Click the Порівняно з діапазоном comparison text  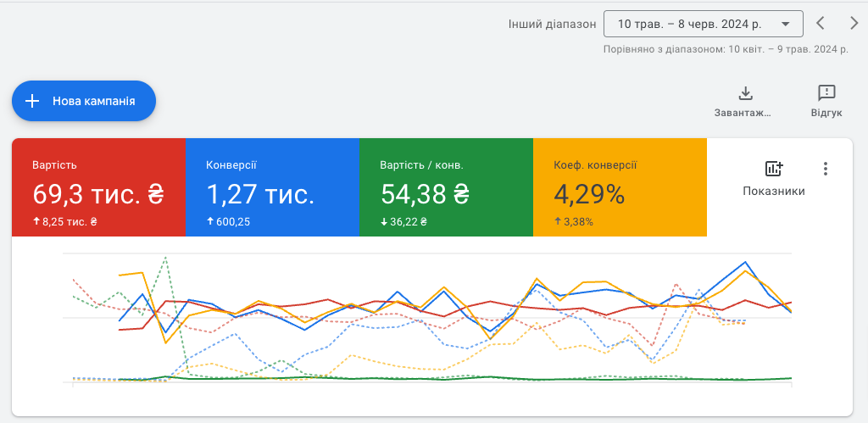pos(725,49)
